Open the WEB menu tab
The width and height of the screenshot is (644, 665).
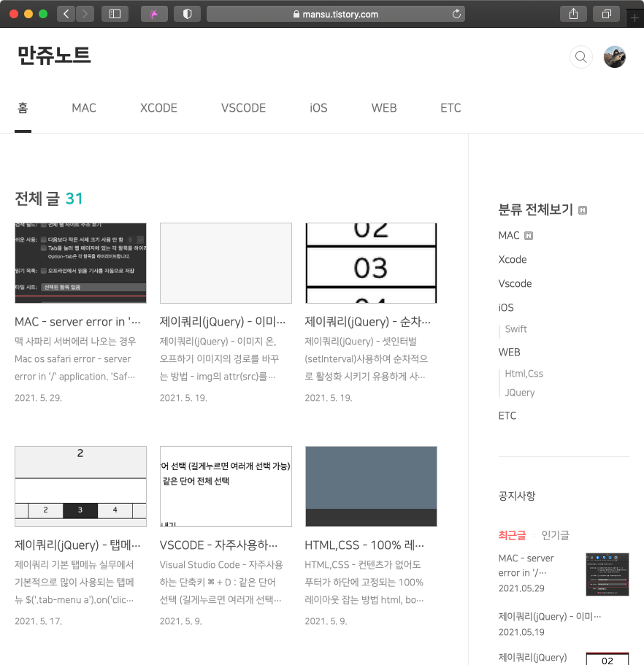384,108
